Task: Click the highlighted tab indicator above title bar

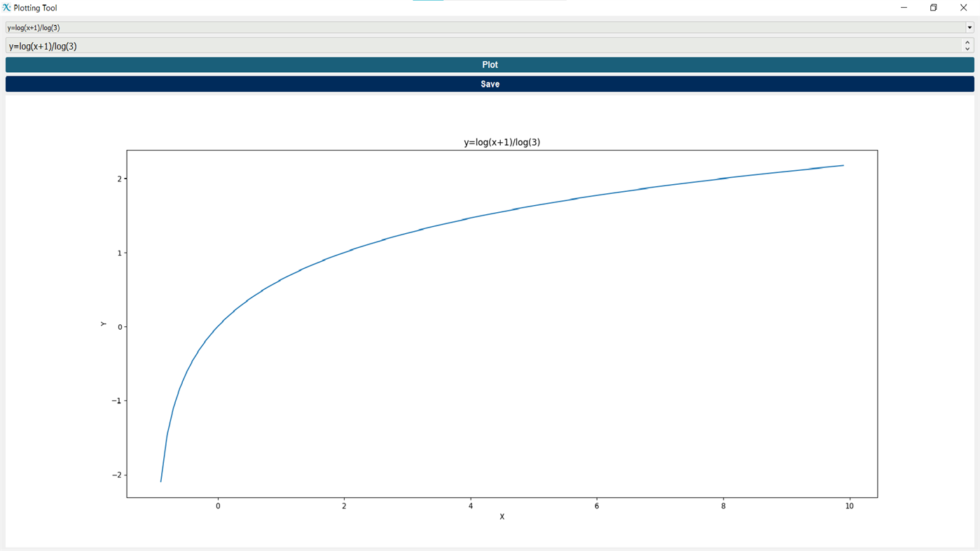Action: click(427, 1)
